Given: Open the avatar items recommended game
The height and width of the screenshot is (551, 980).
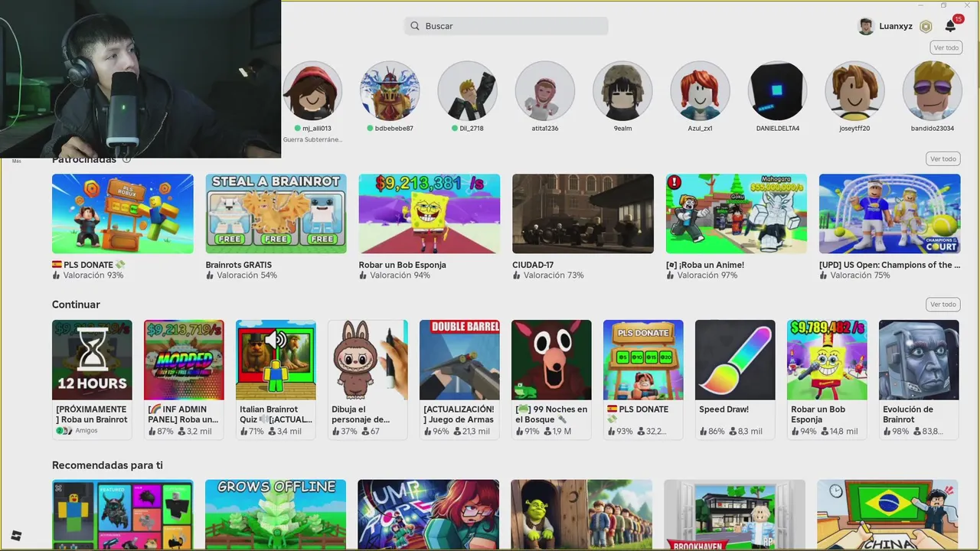Looking at the screenshot, I should 122,514.
